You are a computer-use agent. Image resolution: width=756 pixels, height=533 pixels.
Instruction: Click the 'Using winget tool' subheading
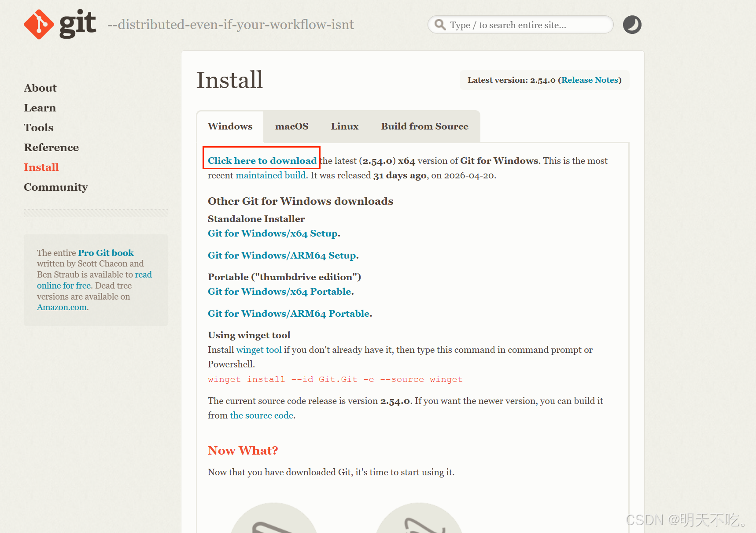tap(249, 335)
